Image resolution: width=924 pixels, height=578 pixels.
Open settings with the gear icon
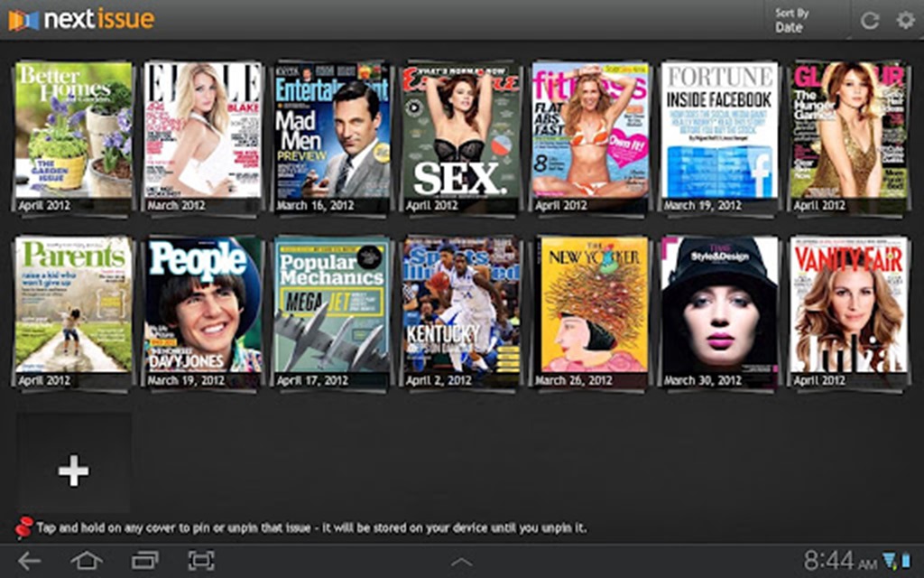(x=904, y=21)
